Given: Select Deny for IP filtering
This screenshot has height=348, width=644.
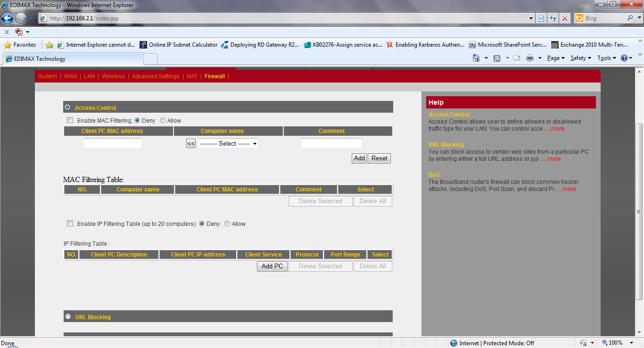Looking at the screenshot, I should (x=202, y=224).
